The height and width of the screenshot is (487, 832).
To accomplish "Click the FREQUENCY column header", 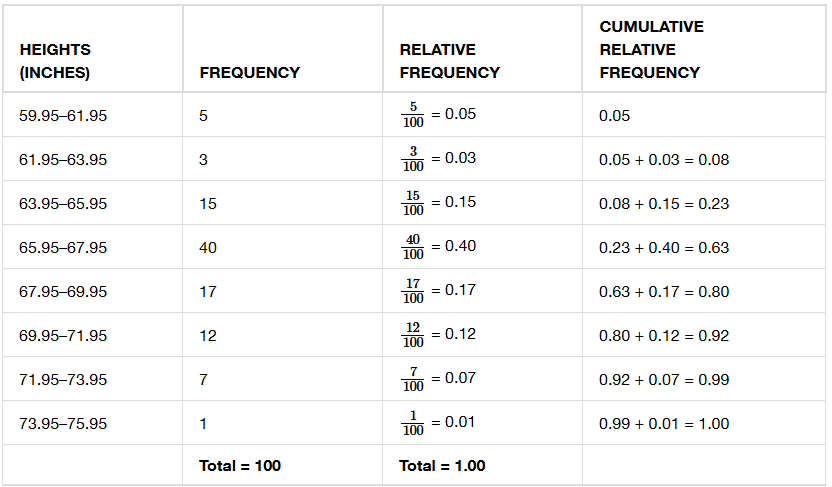I will (249, 72).
